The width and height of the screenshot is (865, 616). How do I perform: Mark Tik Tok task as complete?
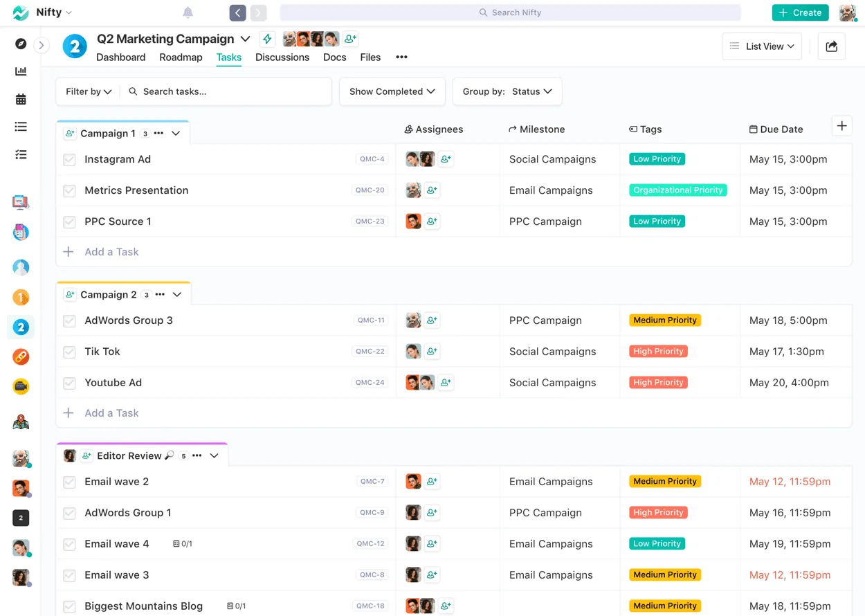pos(69,351)
